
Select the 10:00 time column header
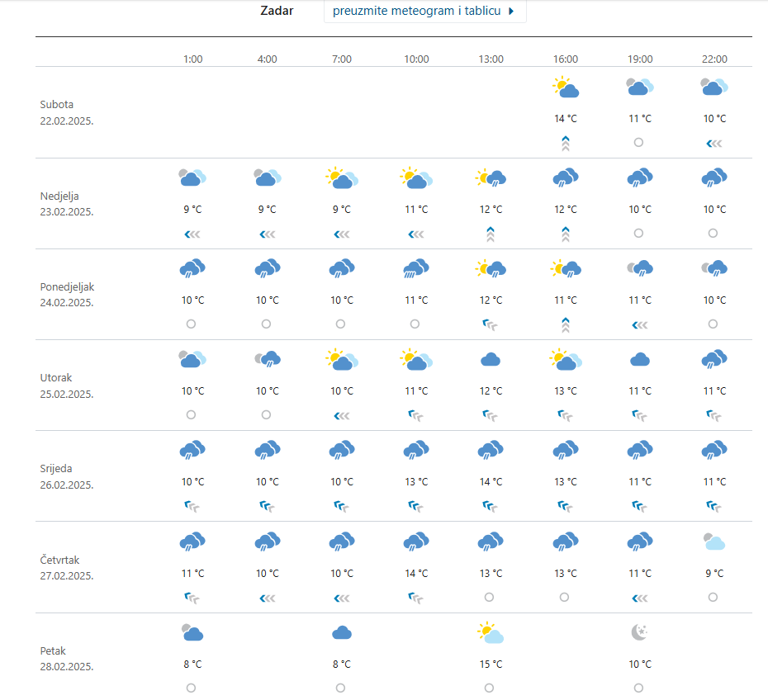pyautogui.click(x=416, y=59)
